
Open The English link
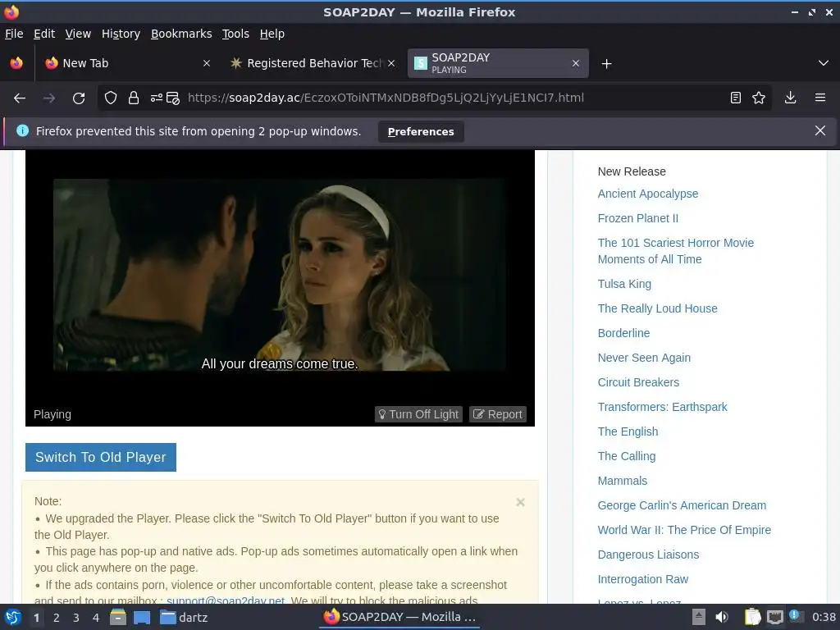tap(628, 431)
